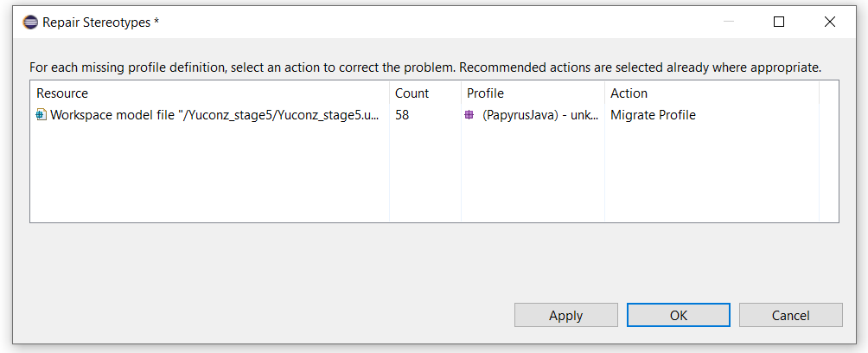This screenshot has width=868, height=353.
Task: Click the Apply button
Action: click(x=565, y=315)
